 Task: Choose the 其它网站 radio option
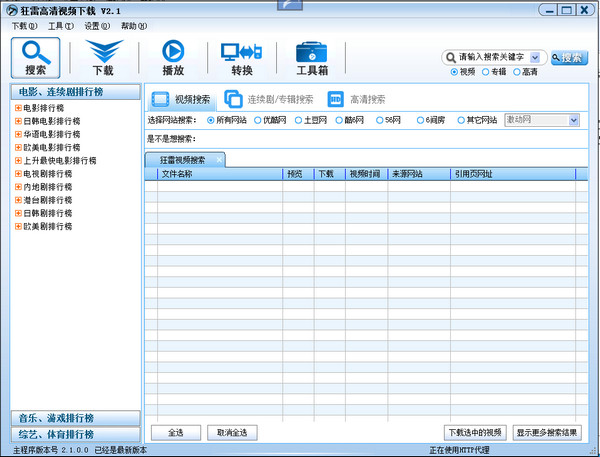coord(461,120)
